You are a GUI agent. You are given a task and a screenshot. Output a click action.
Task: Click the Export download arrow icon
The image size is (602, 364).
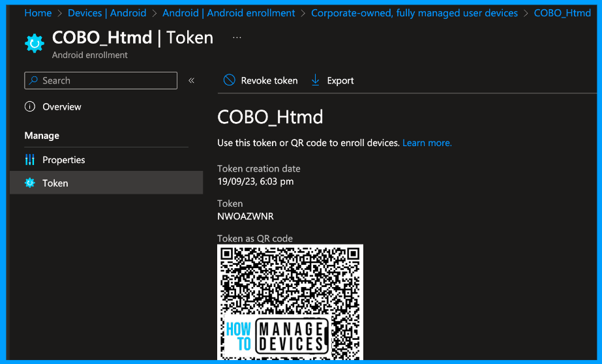(315, 80)
